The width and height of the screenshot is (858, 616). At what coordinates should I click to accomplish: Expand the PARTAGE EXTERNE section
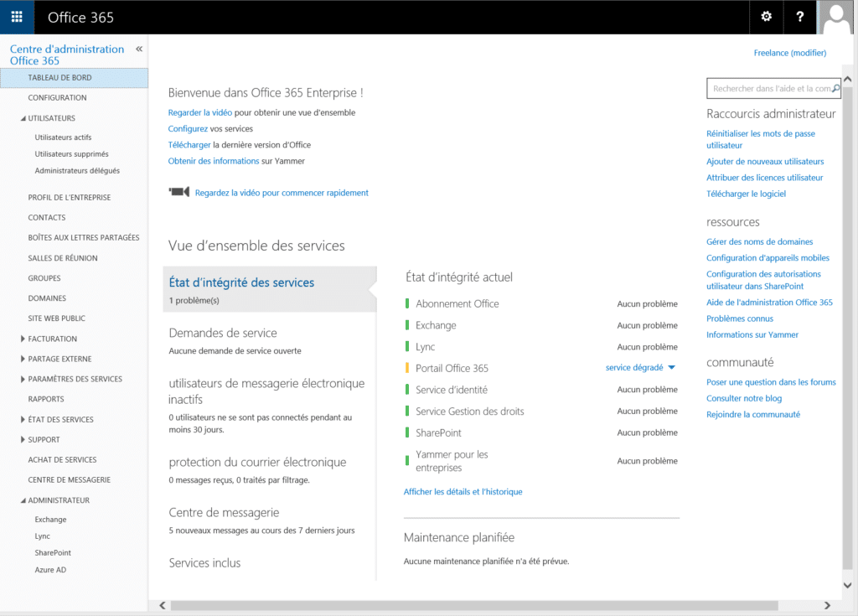tap(23, 360)
